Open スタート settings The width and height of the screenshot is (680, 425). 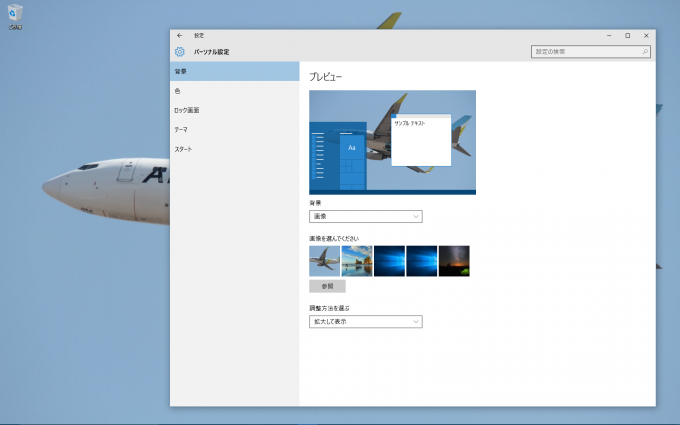coord(235,149)
